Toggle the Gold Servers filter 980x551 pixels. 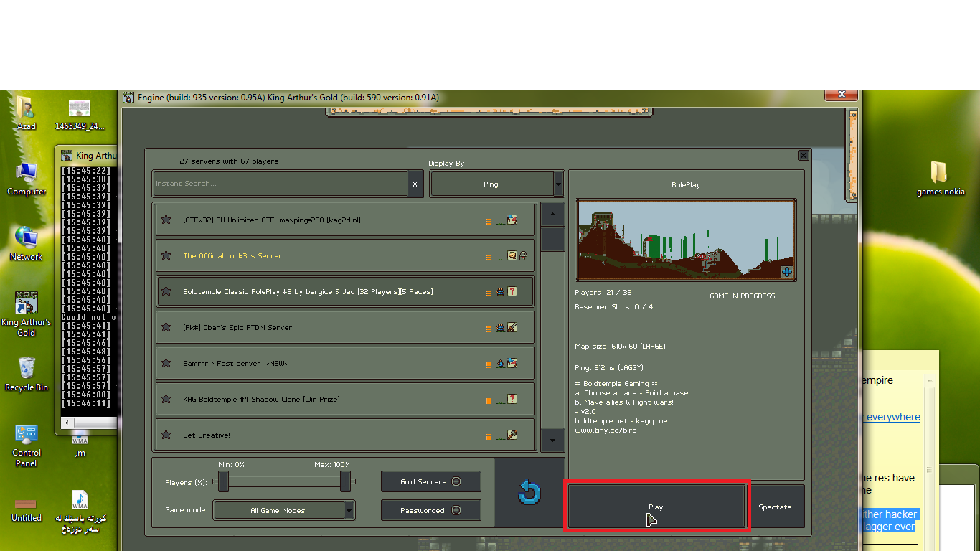(x=431, y=481)
